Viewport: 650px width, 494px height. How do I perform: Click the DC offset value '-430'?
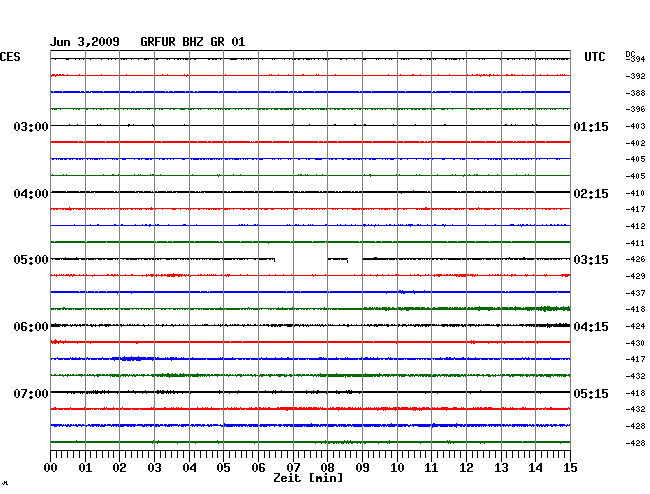[x=635, y=343]
